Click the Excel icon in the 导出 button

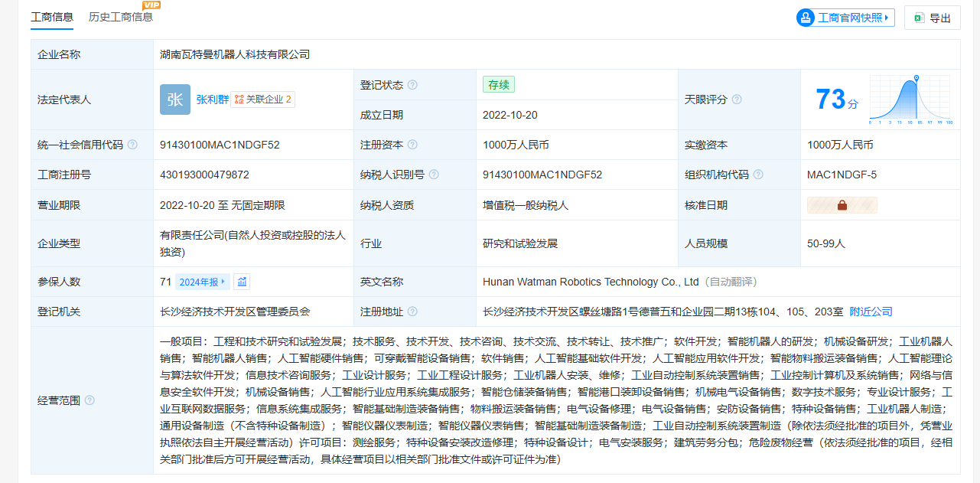pyautogui.click(x=920, y=18)
